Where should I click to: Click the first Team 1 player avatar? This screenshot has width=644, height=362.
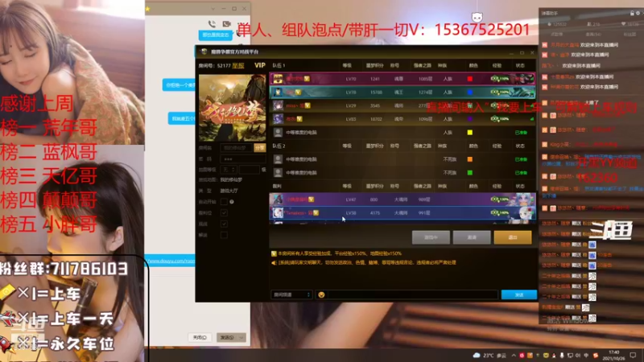click(278, 79)
